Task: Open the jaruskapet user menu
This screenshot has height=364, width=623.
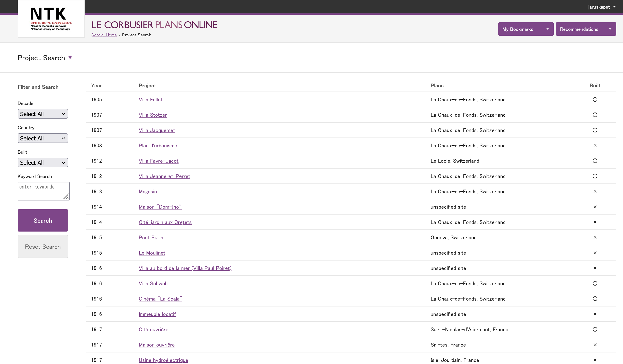Action: [602, 7]
